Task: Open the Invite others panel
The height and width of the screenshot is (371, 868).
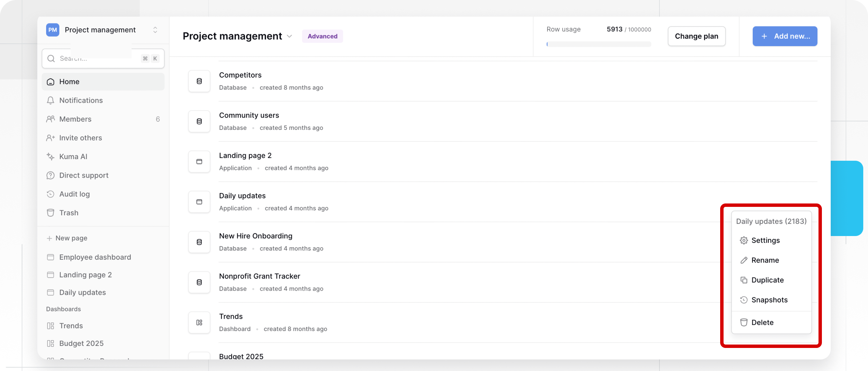Action: (80, 138)
